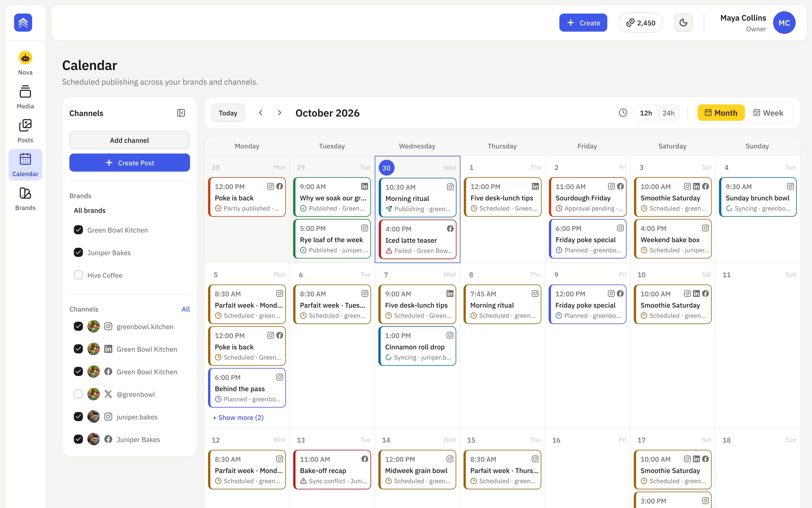Click the Add channel button
The image size is (812, 508).
(130, 140)
